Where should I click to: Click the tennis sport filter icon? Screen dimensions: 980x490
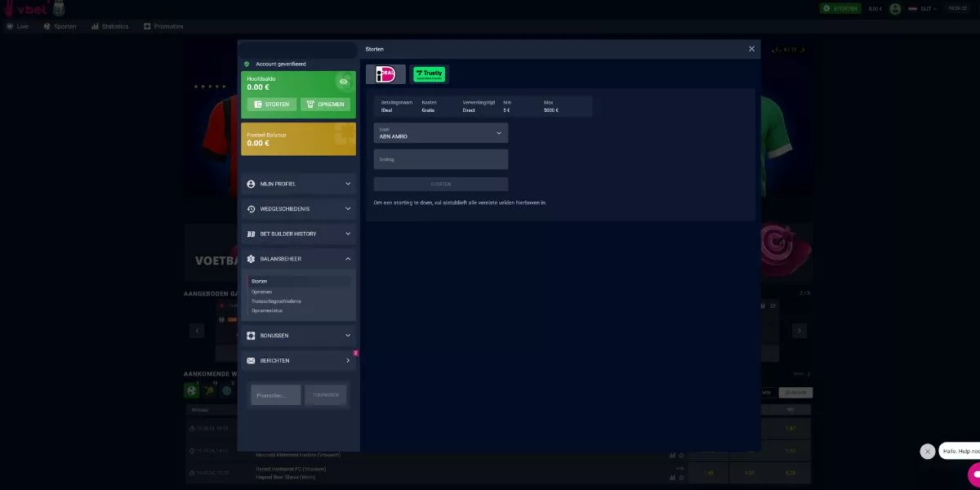click(x=210, y=391)
